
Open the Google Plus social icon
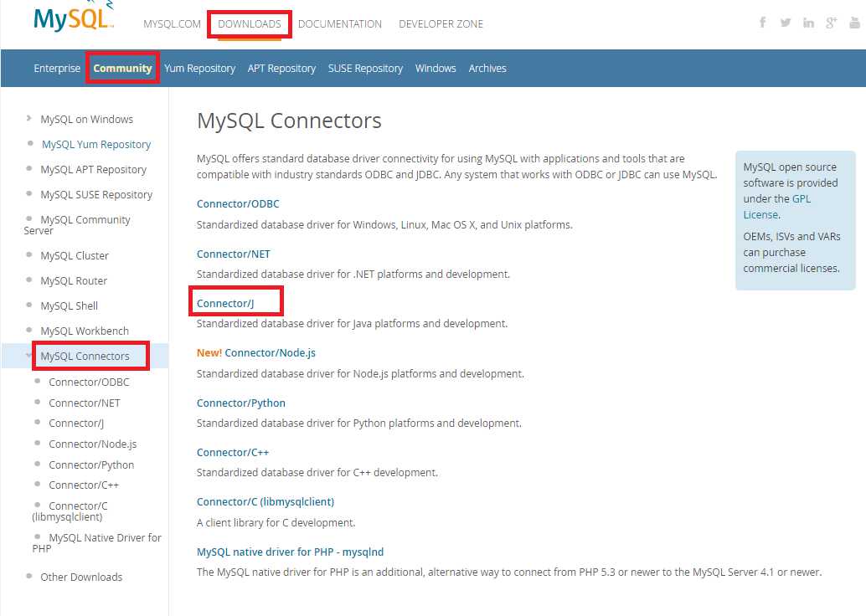[831, 23]
